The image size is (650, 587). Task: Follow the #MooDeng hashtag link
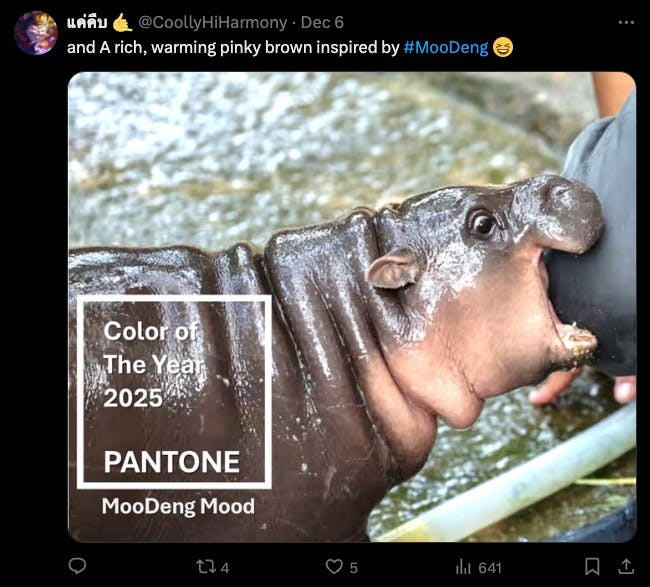coord(447,47)
